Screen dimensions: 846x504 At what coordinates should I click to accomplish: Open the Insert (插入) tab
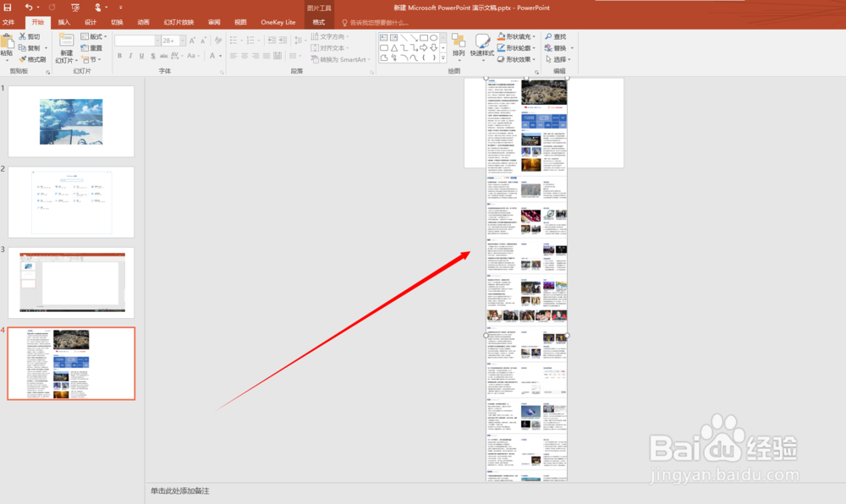(x=63, y=22)
